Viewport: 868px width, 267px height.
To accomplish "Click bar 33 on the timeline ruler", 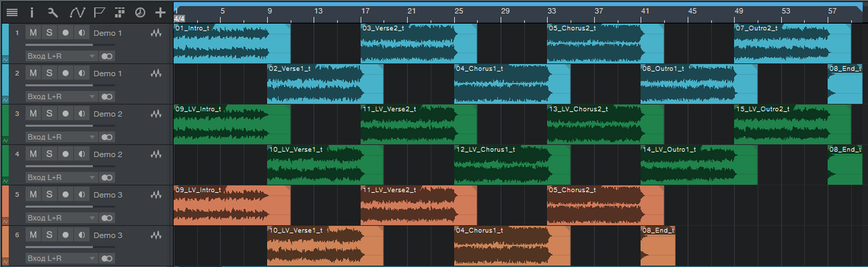I will (552, 11).
